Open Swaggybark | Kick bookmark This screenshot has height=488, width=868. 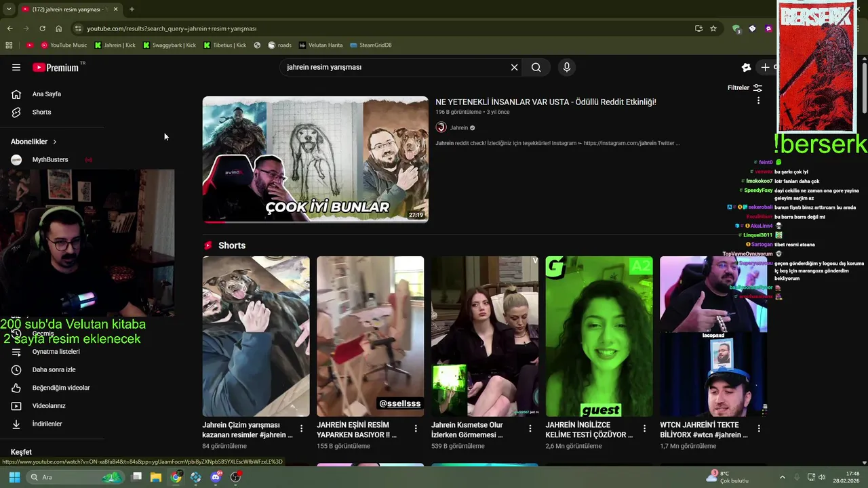170,45
